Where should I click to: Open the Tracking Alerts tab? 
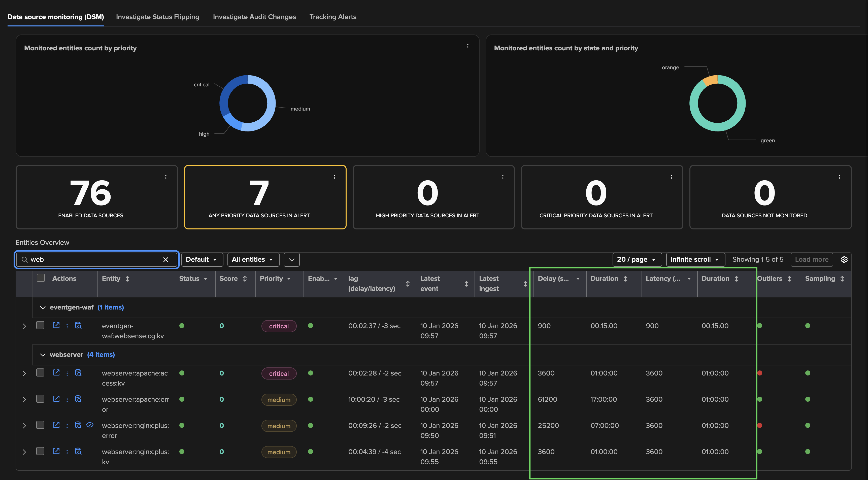332,17
